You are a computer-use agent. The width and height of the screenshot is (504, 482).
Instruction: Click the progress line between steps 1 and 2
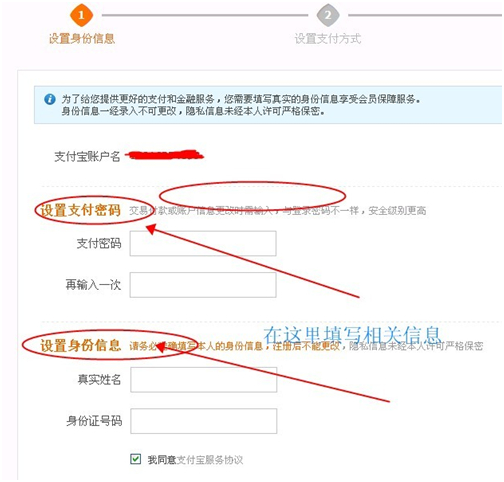coord(205,15)
